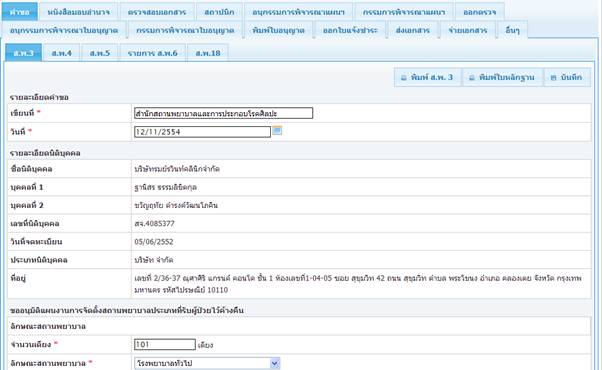The image size is (602, 370).
Task: Click the พิมพ์ใบหลักฐาน button
Action: pos(502,77)
